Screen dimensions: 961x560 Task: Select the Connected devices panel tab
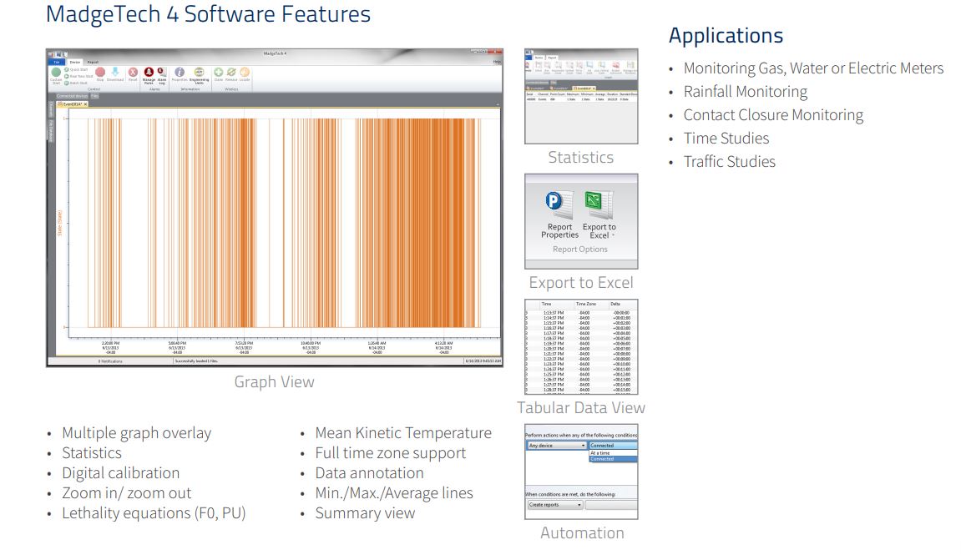73,96
